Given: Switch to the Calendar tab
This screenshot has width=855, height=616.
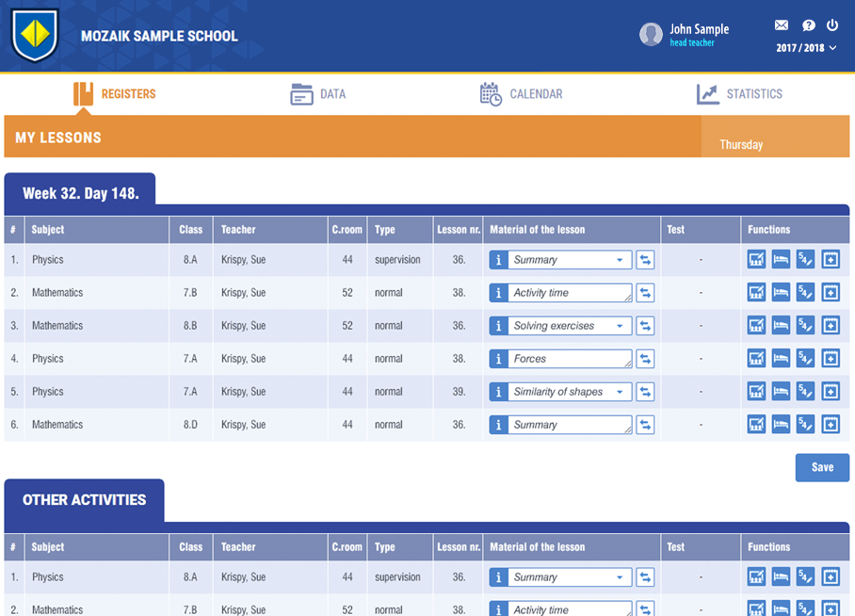Looking at the screenshot, I should 521,94.
